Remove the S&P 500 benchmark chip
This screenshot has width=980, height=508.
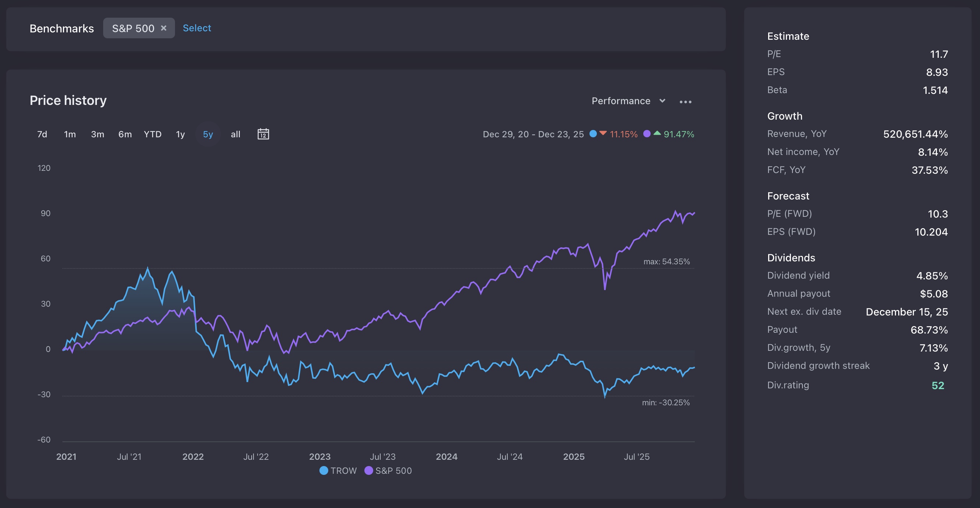click(x=164, y=28)
